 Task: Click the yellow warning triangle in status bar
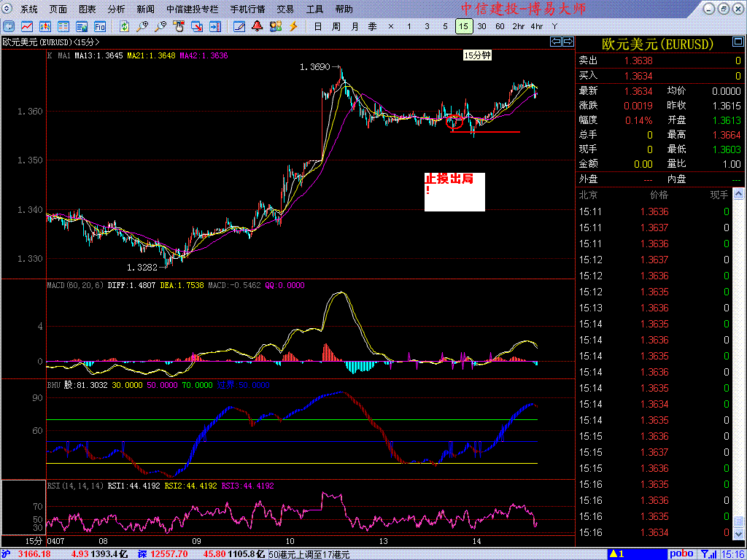[614, 554]
